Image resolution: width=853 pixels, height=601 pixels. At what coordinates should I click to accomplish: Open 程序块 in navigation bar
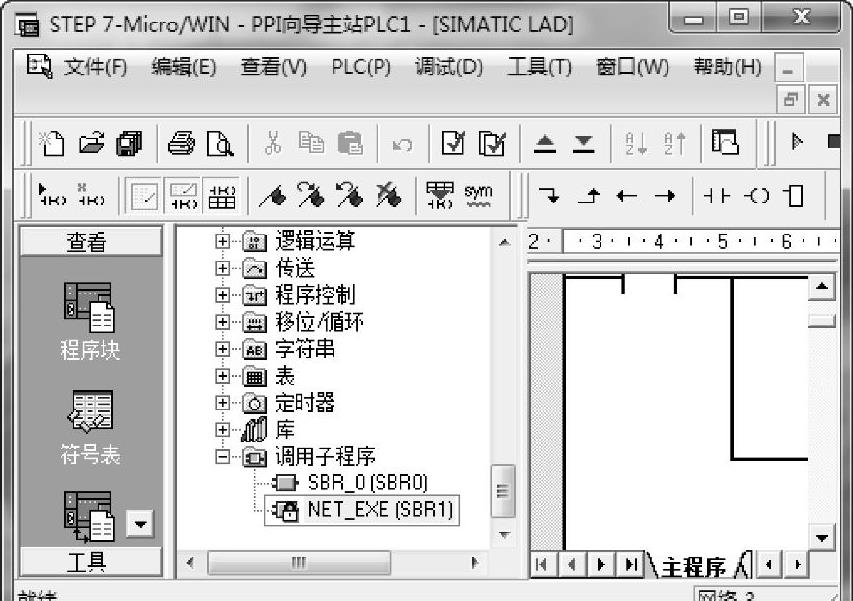tap(90, 322)
